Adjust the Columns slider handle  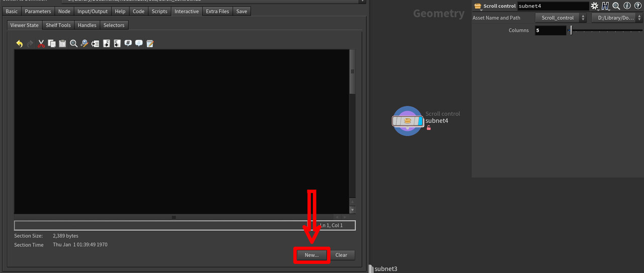[571, 31]
